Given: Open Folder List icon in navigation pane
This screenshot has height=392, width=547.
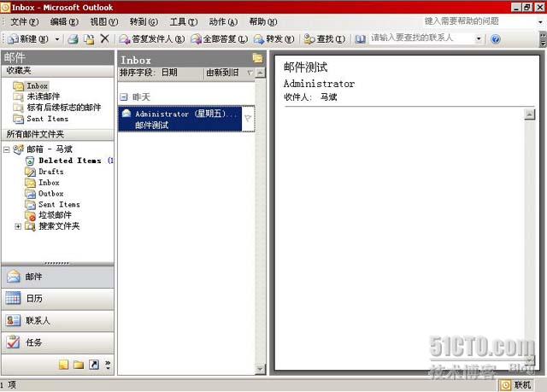Looking at the screenshot, I should (x=79, y=365).
